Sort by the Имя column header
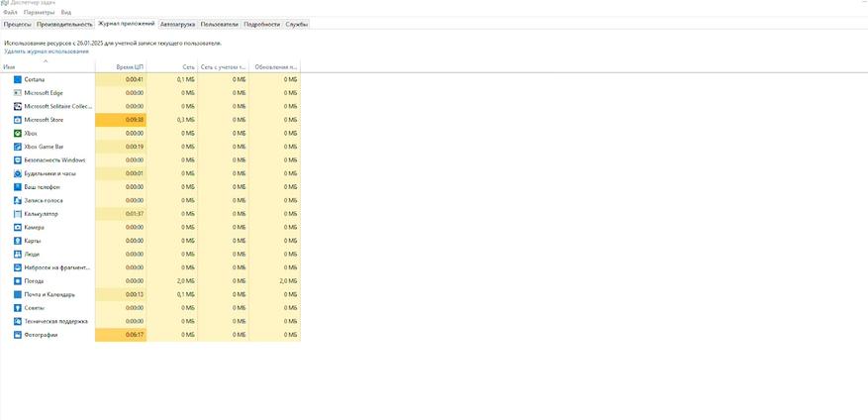868x420 pixels. [48, 66]
